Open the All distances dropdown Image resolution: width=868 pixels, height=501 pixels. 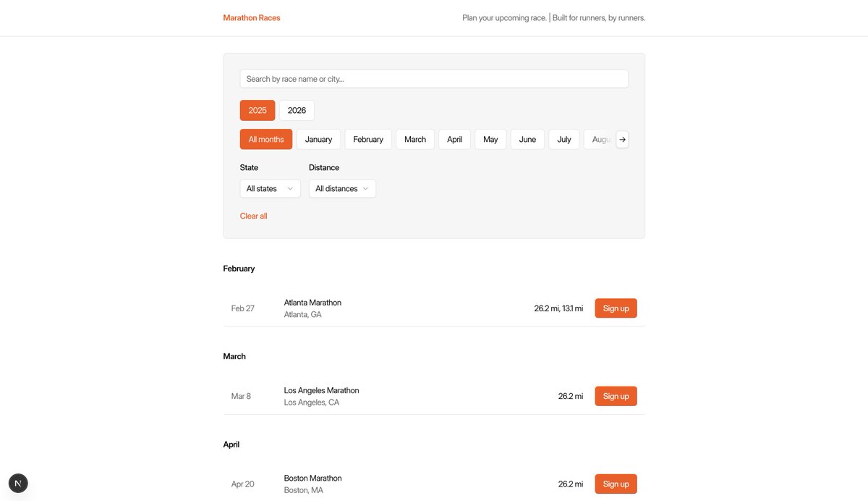coord(342,188)
